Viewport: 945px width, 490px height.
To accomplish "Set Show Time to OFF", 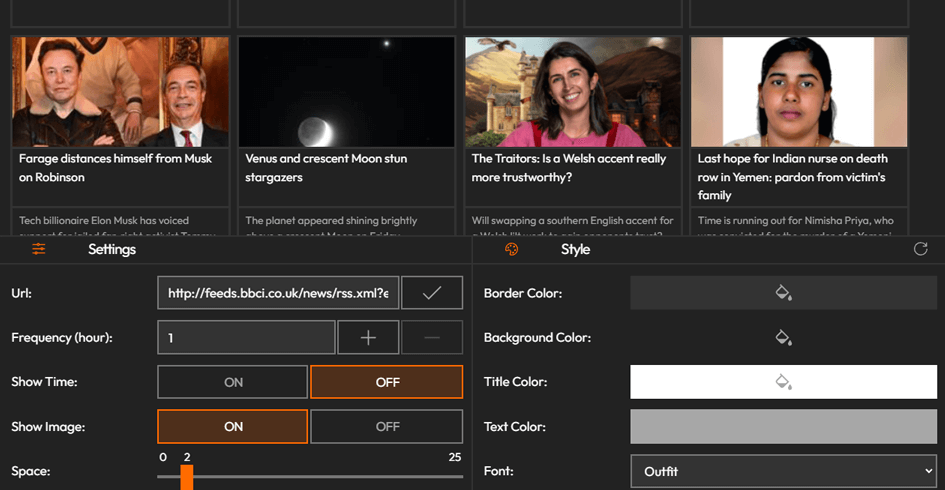I will 387,382.
